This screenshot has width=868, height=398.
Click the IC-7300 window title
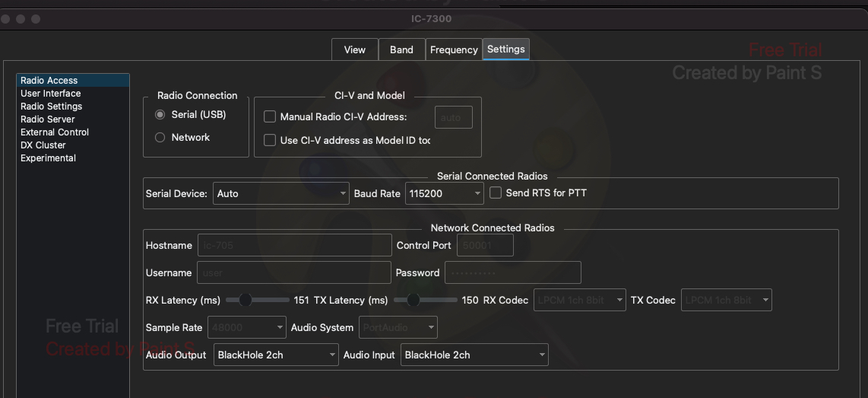[x=431, y=19]
